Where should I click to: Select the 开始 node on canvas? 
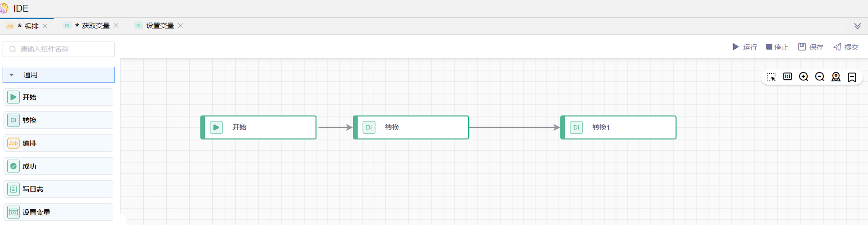tap(259, 127)
